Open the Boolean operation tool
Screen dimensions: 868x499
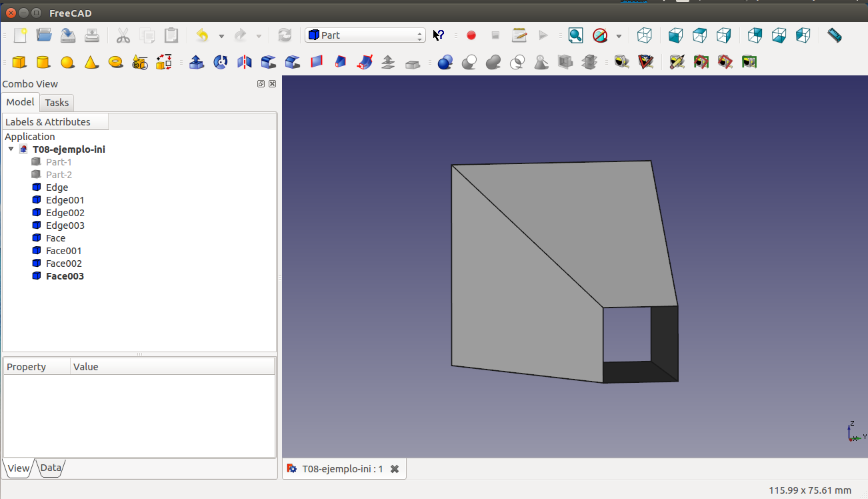[445, 62]
